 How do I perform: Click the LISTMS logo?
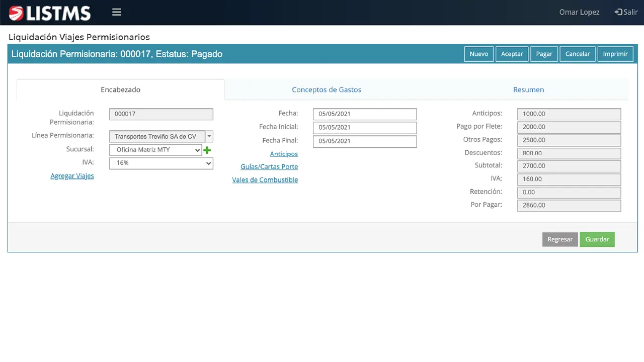pos(50,13)
